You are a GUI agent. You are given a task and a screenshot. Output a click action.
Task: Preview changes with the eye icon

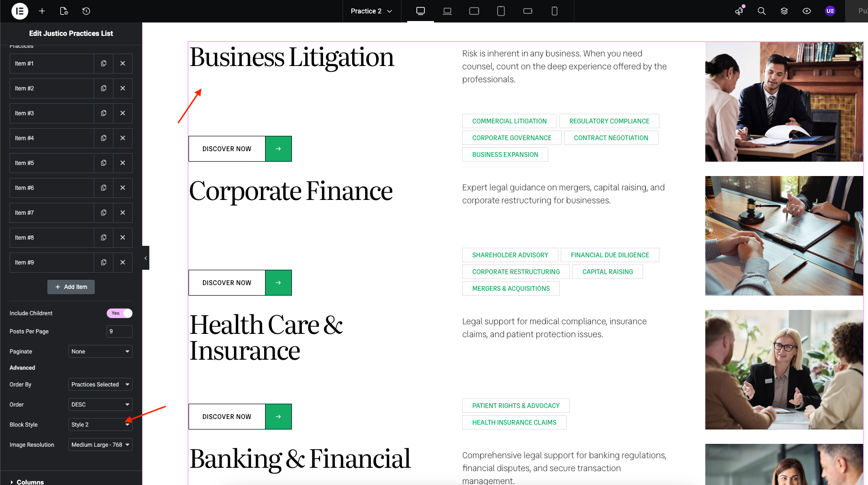[806, 11]
